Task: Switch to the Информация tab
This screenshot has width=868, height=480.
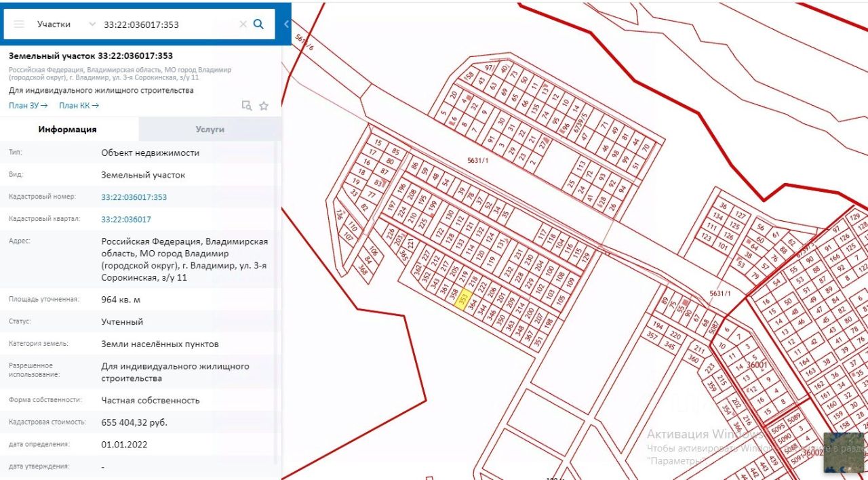Action: (68, 129)
